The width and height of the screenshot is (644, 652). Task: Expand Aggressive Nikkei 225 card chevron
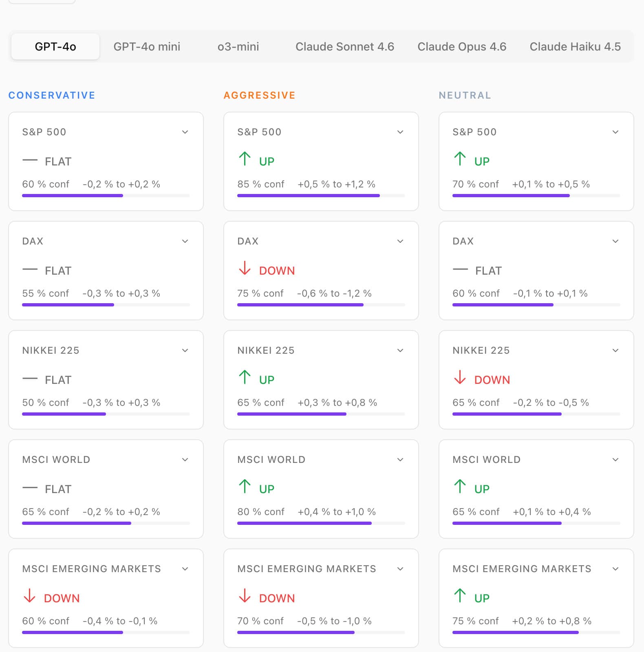coord(400,350)
